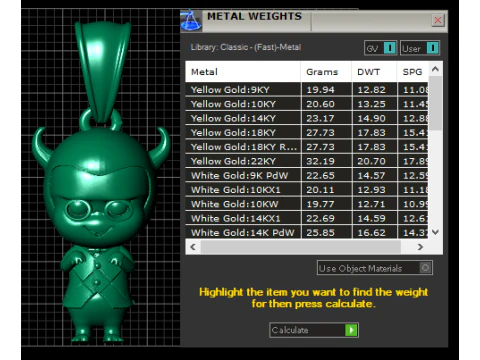The height and width of the screenshot is (360, 480).
Task: Click grams value 23.17
Action: click(320, 118)
